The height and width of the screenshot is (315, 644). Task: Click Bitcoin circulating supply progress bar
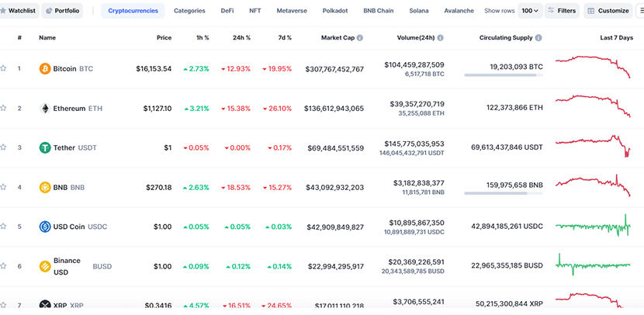504,75
